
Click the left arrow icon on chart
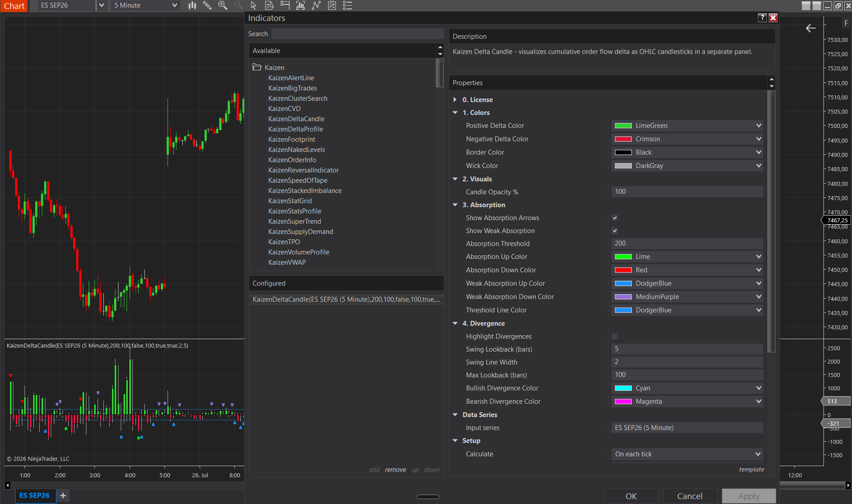click(811, 28)
